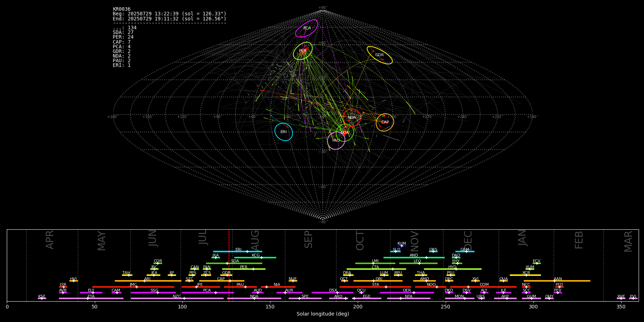
Task: Click the LYR shower label in timeline
Action: 63,285
